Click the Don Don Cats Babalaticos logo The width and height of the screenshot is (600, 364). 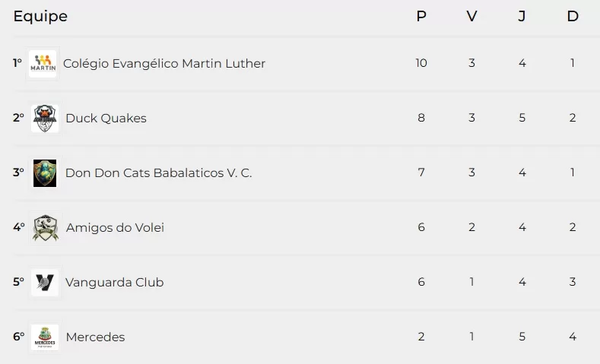[45, 173]
